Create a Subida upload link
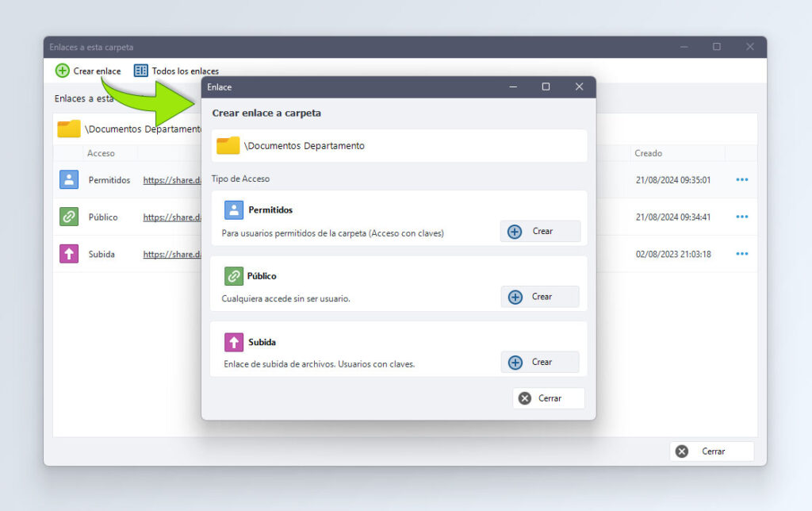 (x=540, y=362)
